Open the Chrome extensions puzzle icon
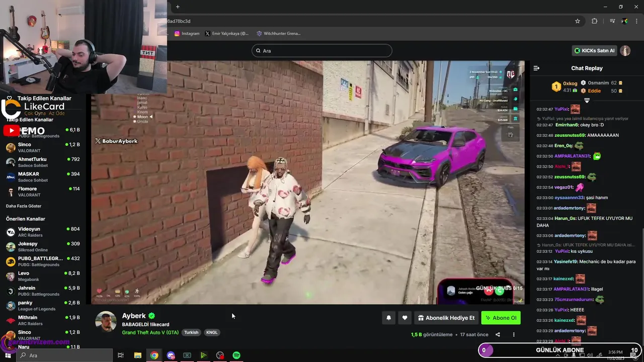The width and height of the screenshot is (644, 362). 595,21
